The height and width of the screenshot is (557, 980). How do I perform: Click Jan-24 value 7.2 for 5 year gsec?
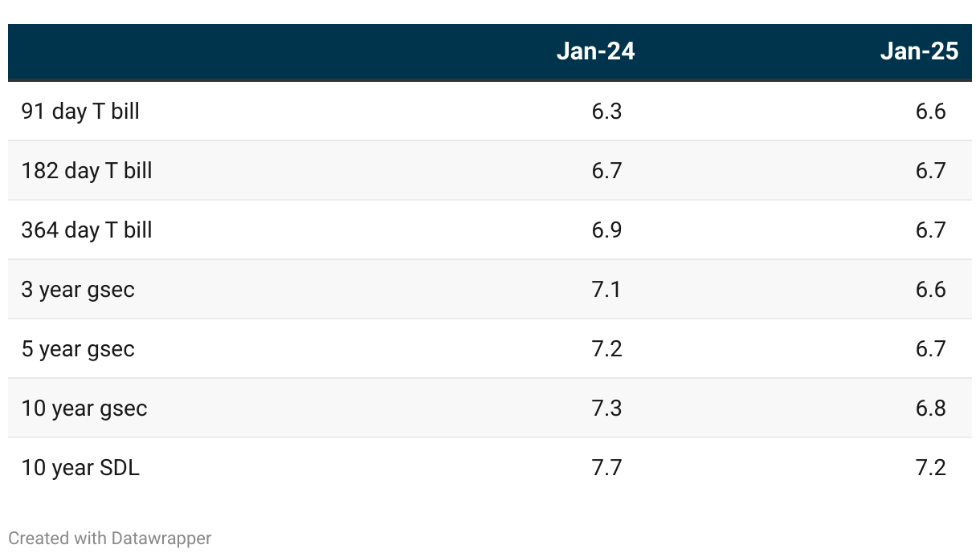pyautogui.click(x=606, y=349)
